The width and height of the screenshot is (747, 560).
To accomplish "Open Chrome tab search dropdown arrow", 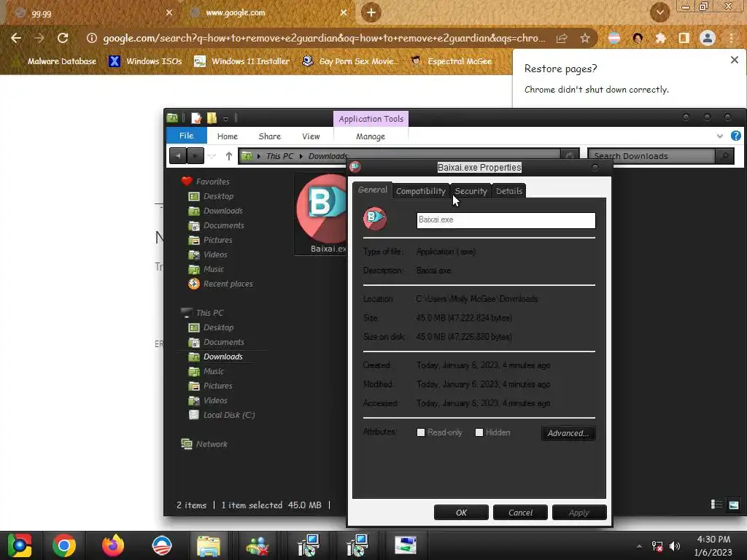I will click(659, 12).
